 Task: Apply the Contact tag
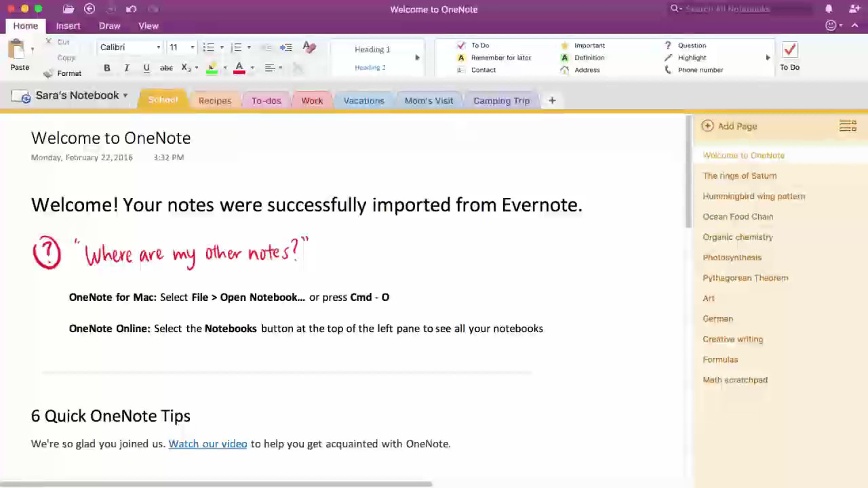476,70
